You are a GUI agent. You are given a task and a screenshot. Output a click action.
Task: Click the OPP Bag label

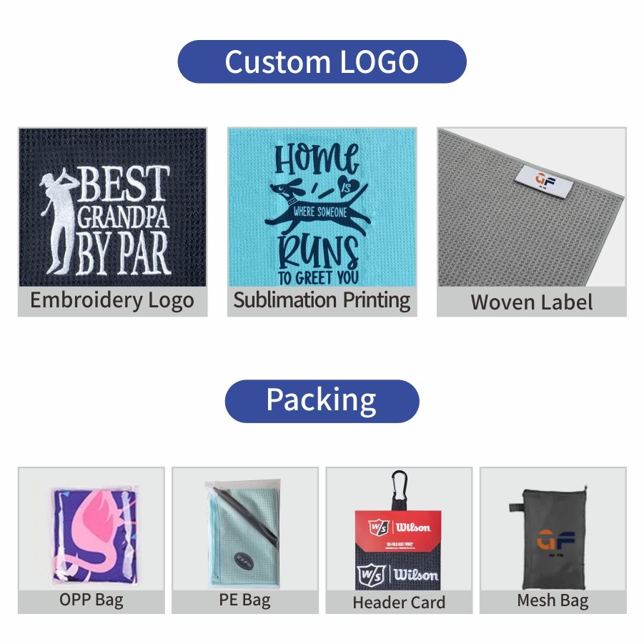click(x=91, y=600)
